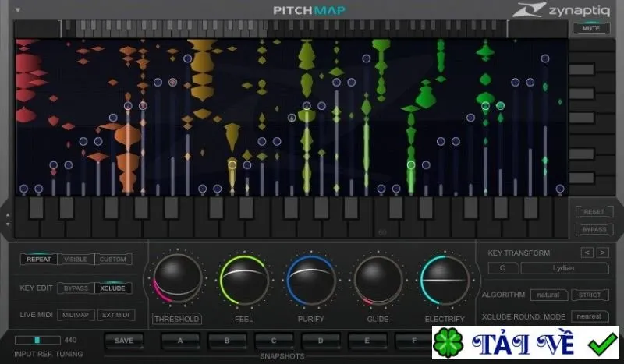Open Xclude Round Mode nearest dropdown
This screenshot has width=624, height=364.
point(590,316)
